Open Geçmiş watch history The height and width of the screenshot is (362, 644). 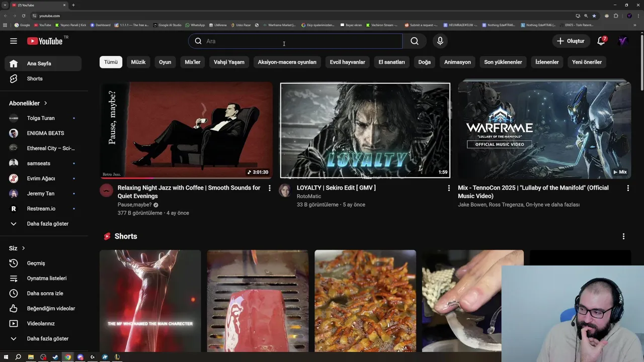43,263
